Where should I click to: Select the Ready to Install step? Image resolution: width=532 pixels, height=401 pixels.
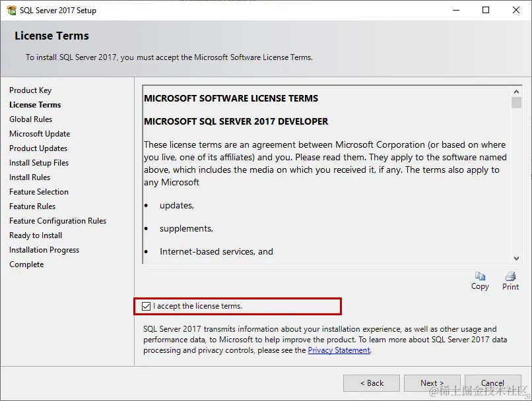pos(36,235)
